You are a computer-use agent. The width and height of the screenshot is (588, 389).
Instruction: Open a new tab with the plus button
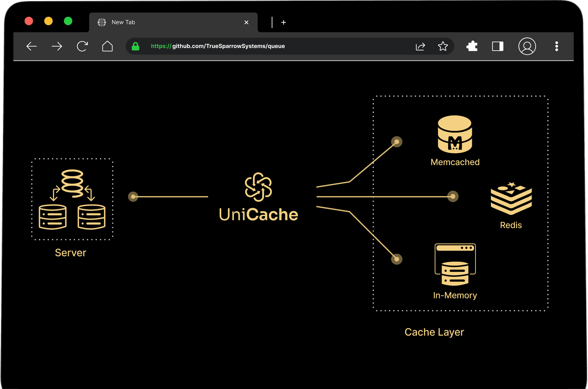(284, 22)
